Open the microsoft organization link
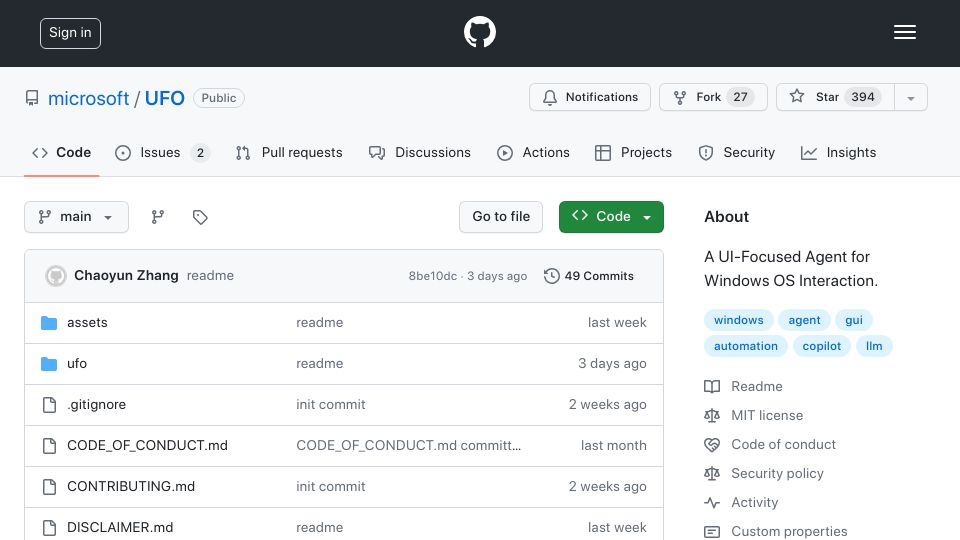Viewport: 960px width, 540px height. click(89, 98)
